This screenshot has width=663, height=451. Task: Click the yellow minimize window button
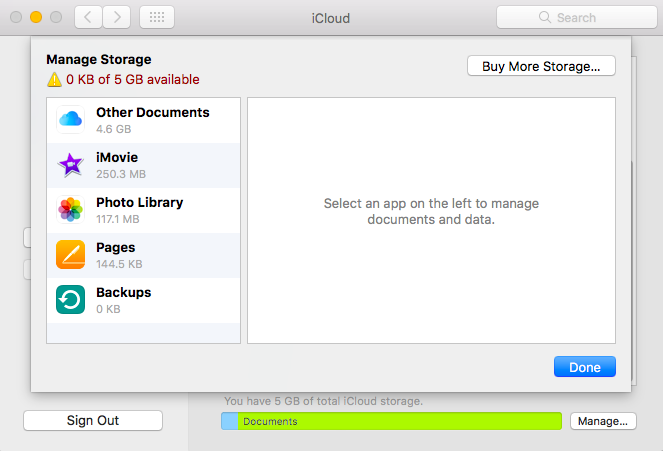tap(36, 17)
